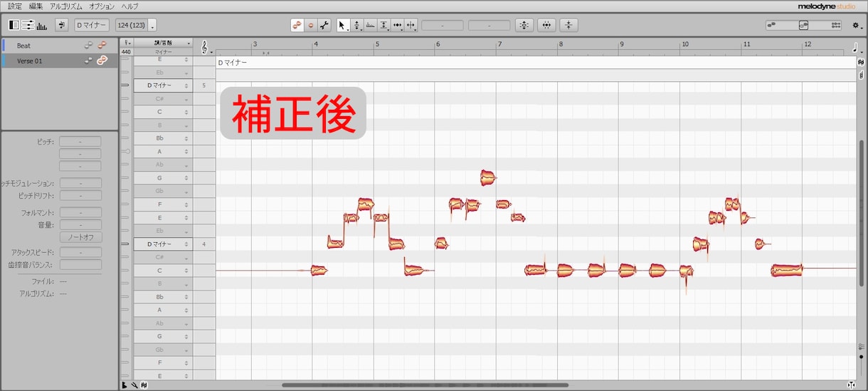Open the gear settings dropdown

(x=857, y=25)
